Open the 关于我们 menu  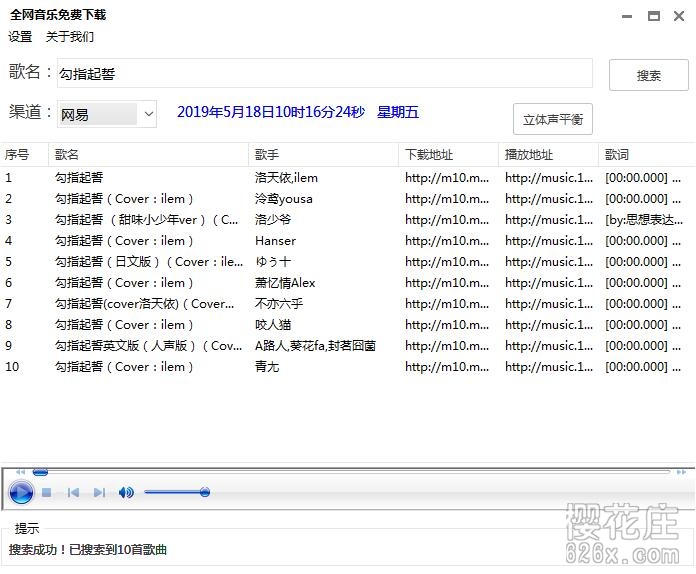point(70,37)
